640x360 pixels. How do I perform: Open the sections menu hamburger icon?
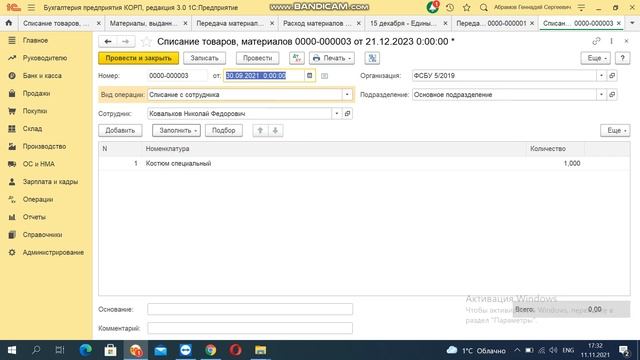[31, 7]
